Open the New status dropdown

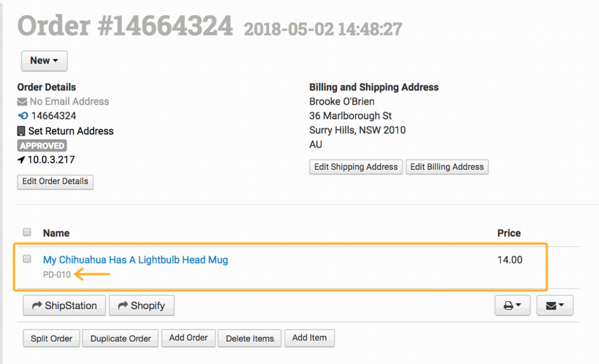pyautogui.click(x=44, y=61)
